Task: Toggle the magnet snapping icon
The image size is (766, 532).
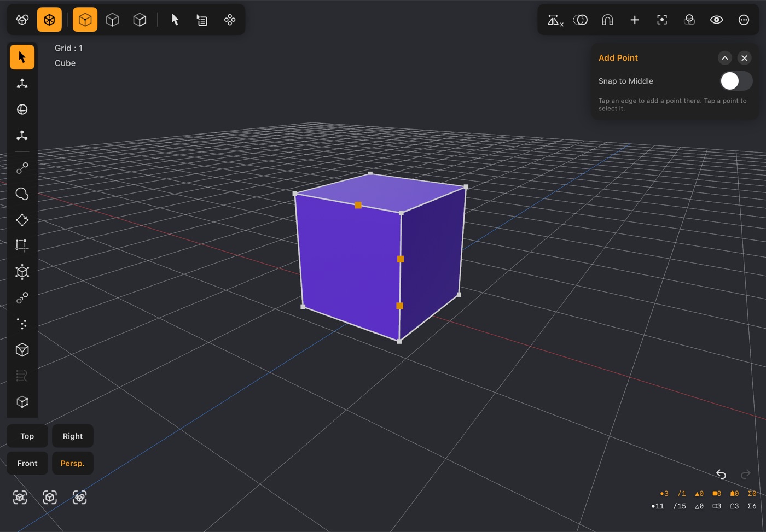Action: pos(607,20)
